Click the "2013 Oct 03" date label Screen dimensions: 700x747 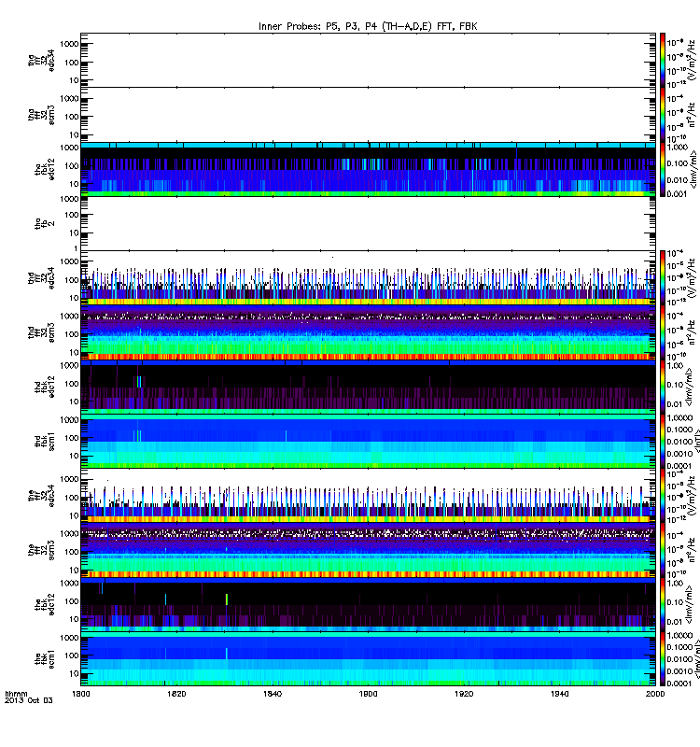pyautogui.click(x=29, y=700)
